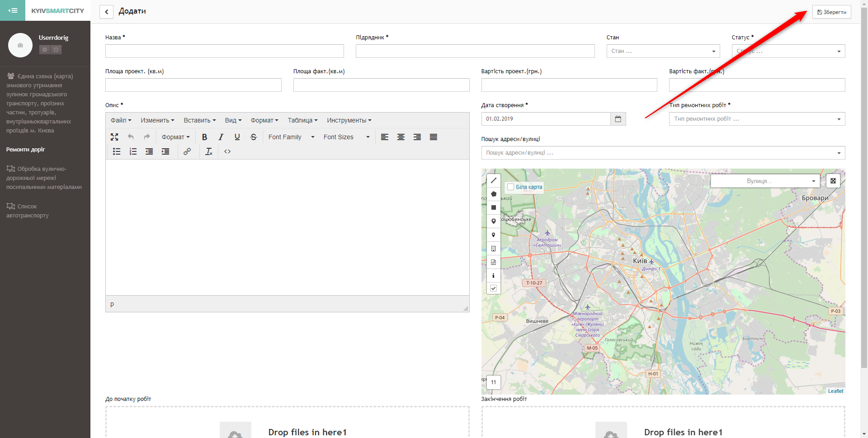Toggle strikethrough formatting in editor
868x438 pixels.
254,137
